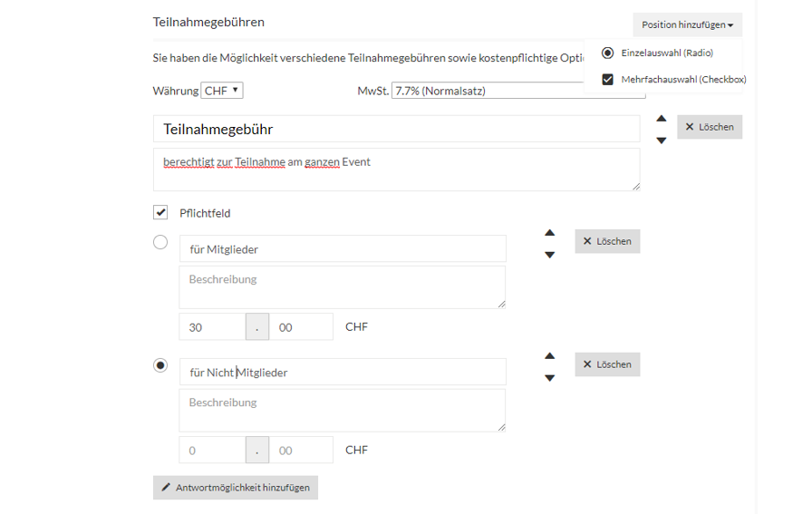Viewport: 812px width, 514px height.
Task: Delete the Teilnahmegebühr position
Action: click(710, 127)
